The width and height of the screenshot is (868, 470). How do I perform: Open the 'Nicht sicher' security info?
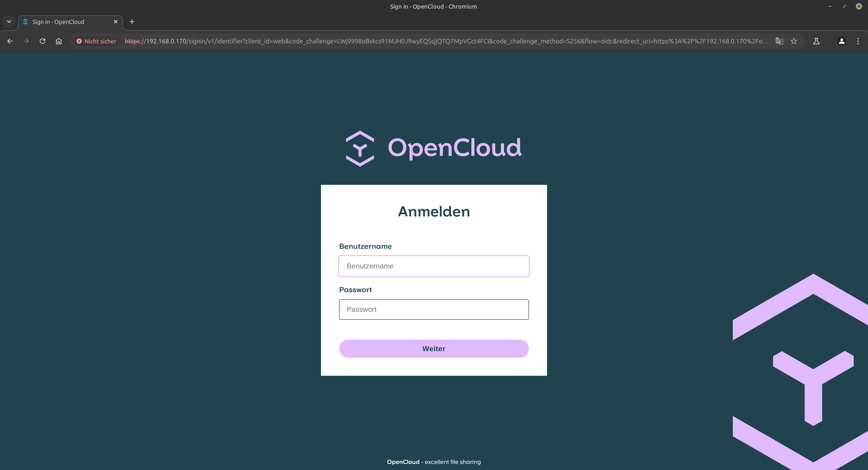(x=96, y=41)
